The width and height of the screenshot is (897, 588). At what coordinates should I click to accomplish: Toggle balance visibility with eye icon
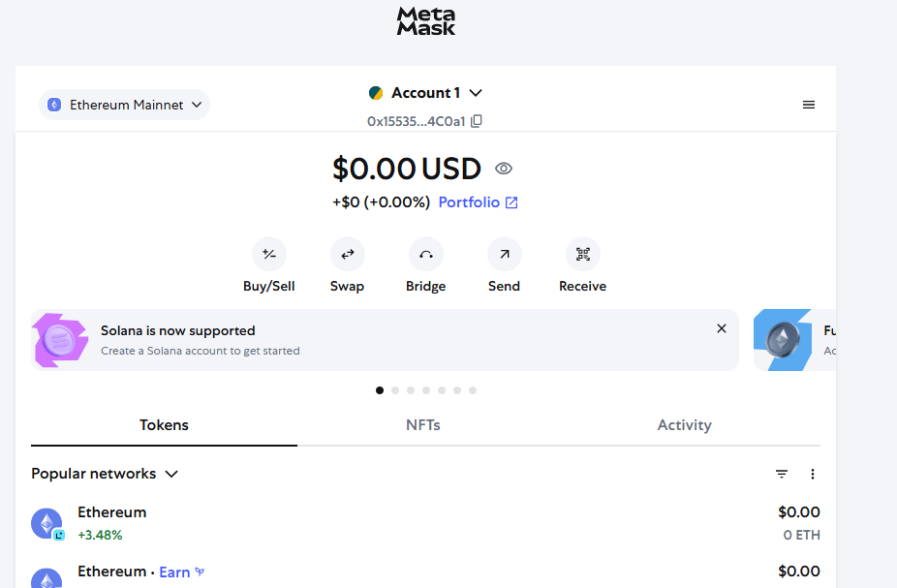pyautogui.click(x=504, y=169)
